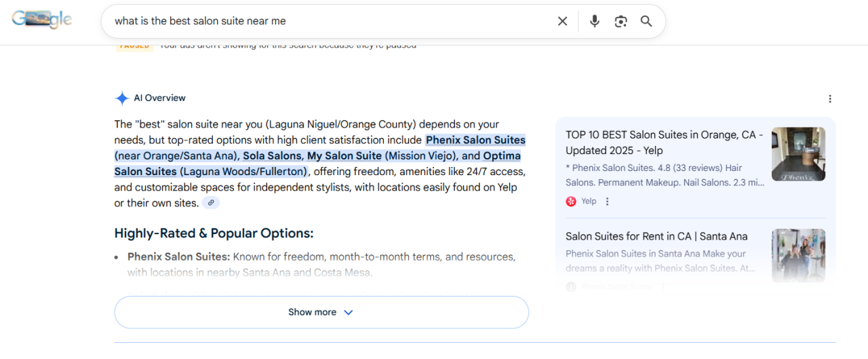Click the Yelp source logo icon
868x359 pixels.
point(571,202)
